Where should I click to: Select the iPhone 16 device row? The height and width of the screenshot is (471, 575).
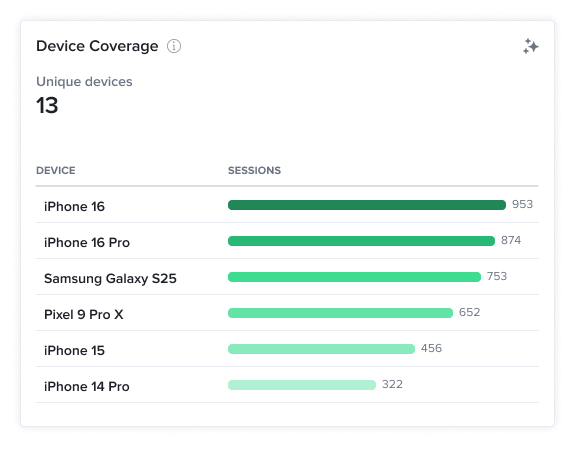click(x=287, y=205)
